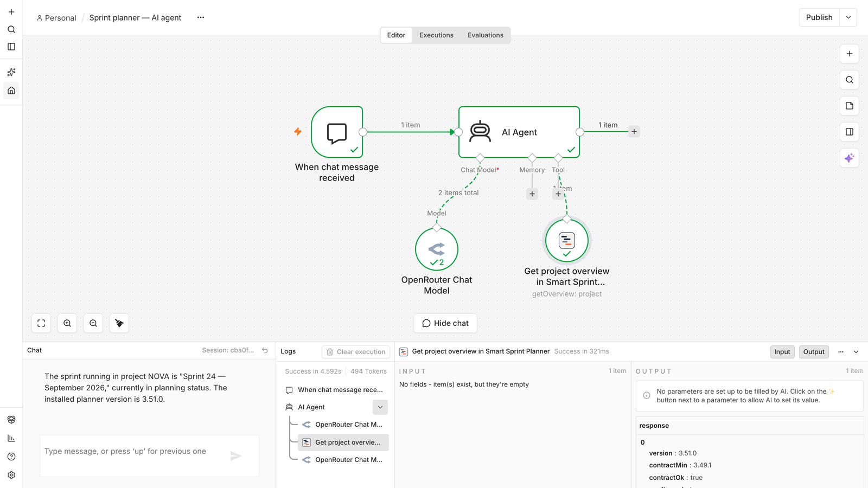Toggle the left sidebar panel icon

tap(11, 47)
